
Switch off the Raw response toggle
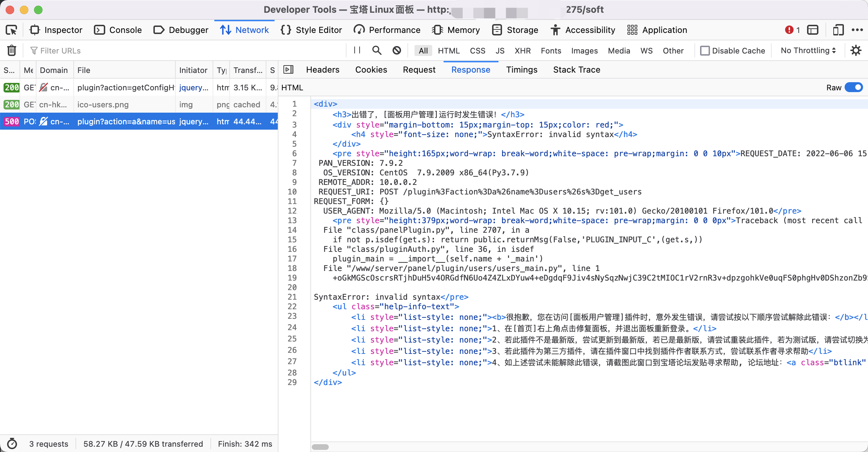coord(853,87)
